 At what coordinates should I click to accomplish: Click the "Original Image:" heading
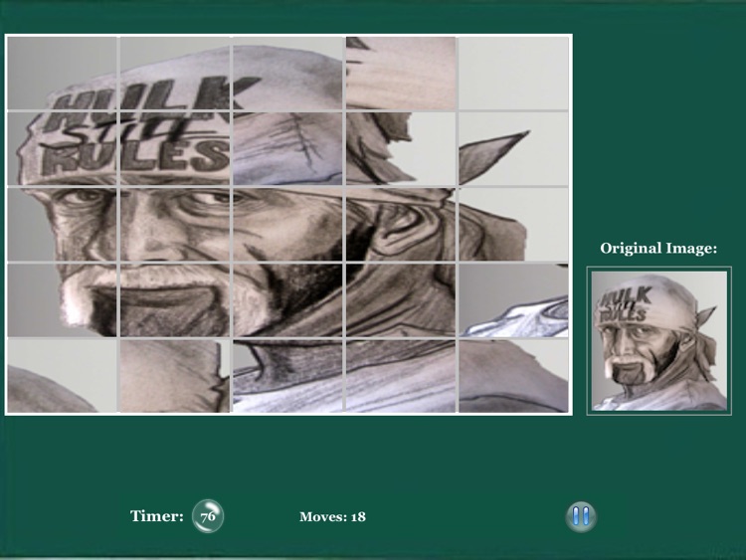coord(658,249)
